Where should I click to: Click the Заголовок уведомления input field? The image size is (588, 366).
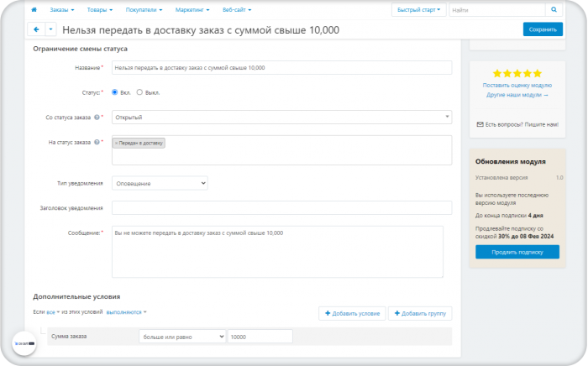coord(281,208)
